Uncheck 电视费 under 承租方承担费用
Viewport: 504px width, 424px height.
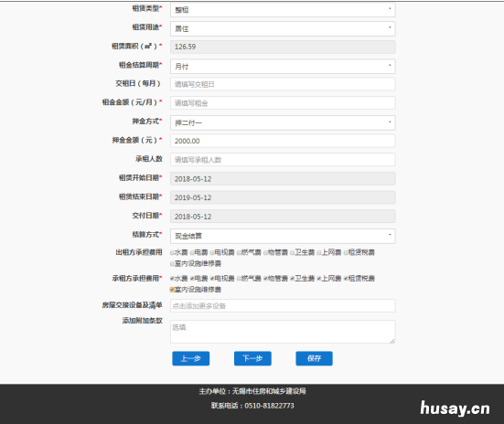click(x=212, y=279)
